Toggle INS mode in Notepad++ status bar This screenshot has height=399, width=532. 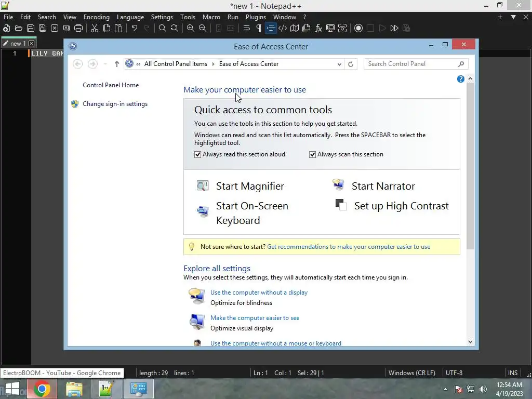click(x=513, y=373)
